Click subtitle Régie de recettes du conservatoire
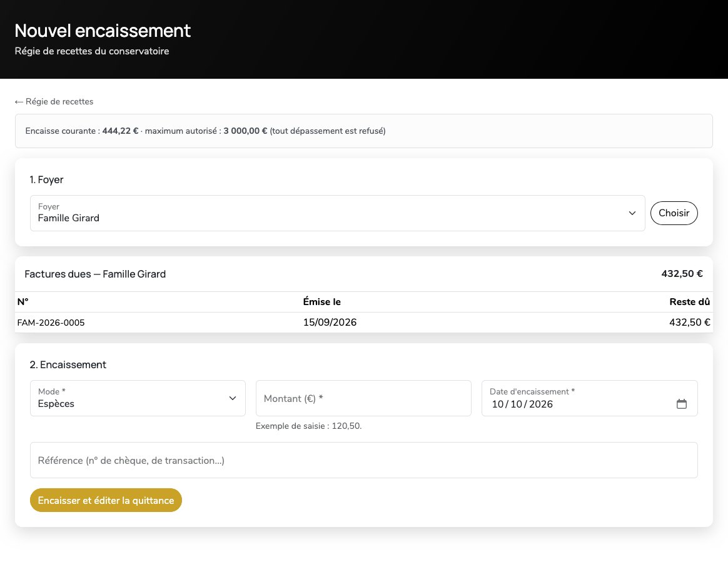The image size is (728, 572). coord(92,51)
